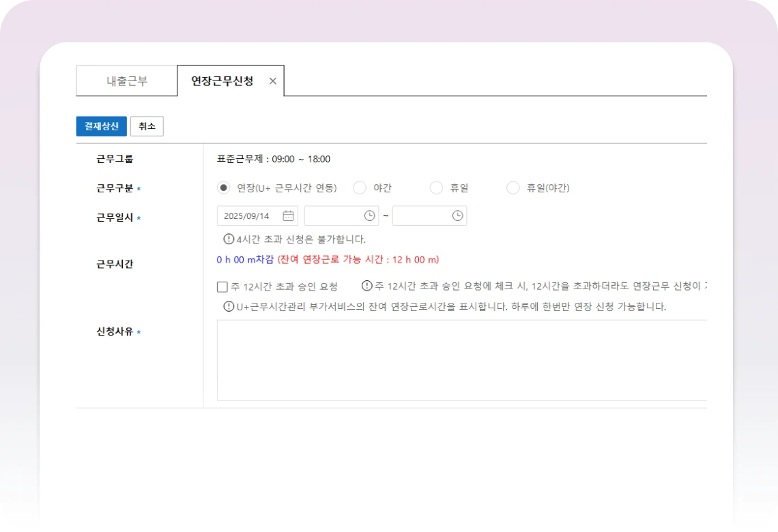Close the 연장근무신청 tab with the X

273,81
